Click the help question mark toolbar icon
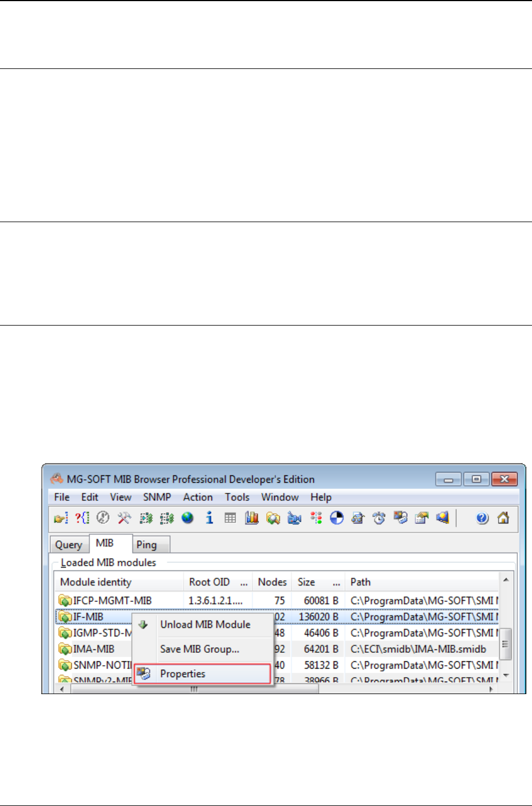The width and height of the screenshot is (532, 806). tap(482, 518)
